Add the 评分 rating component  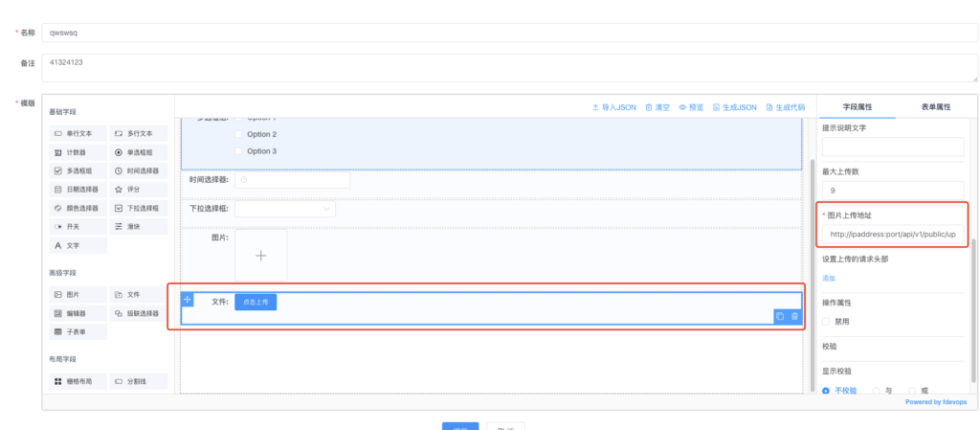(138, 190)
